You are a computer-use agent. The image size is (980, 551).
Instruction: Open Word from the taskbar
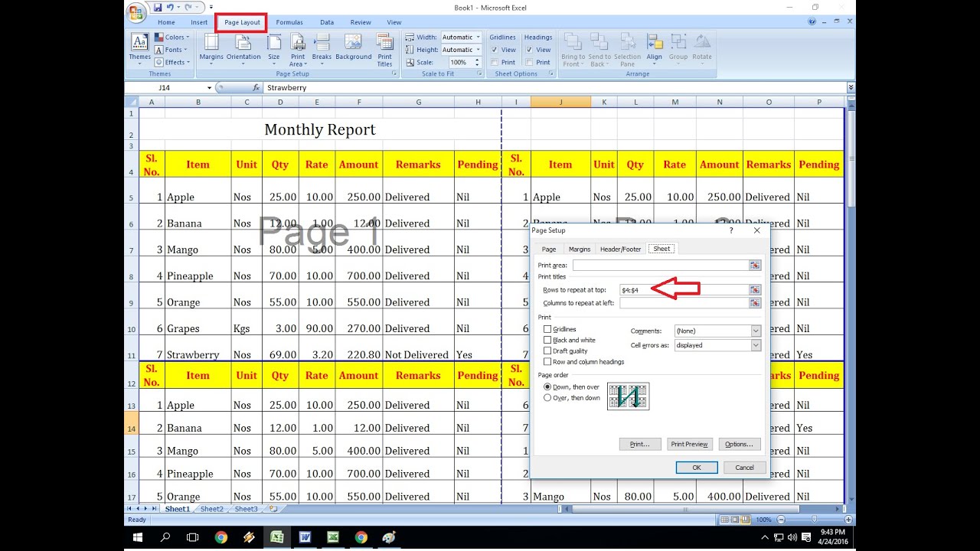tap(305, 537)
